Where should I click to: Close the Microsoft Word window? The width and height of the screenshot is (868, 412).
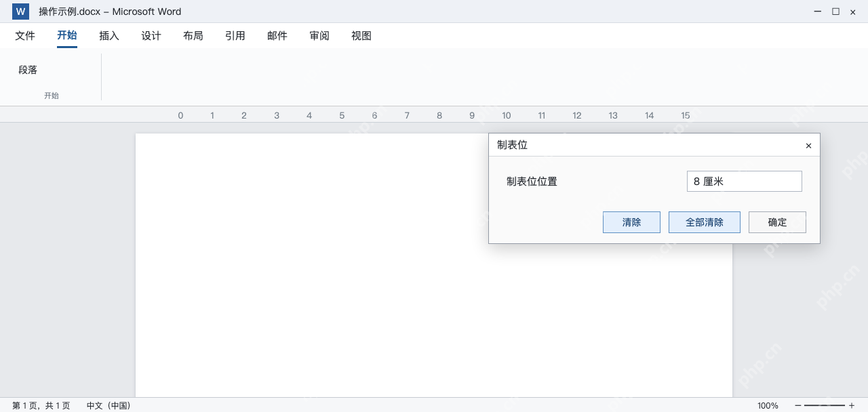pos(852,12)
